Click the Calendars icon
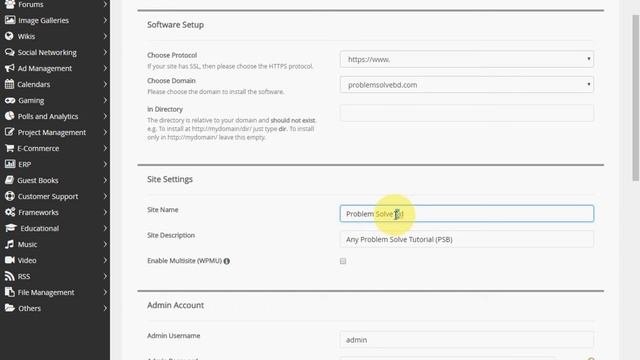The height and width of the screenshot is (360, 640). 9,84
